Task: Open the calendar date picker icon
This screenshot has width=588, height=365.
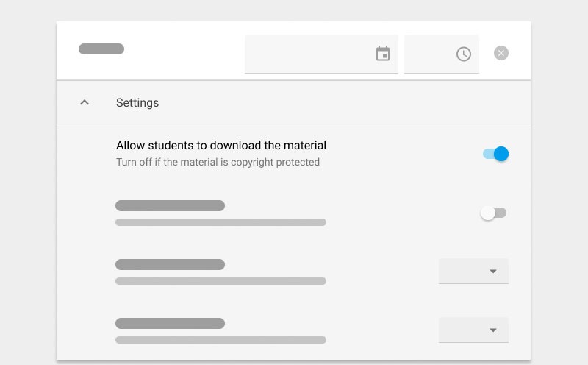Action: pos(383,54)
